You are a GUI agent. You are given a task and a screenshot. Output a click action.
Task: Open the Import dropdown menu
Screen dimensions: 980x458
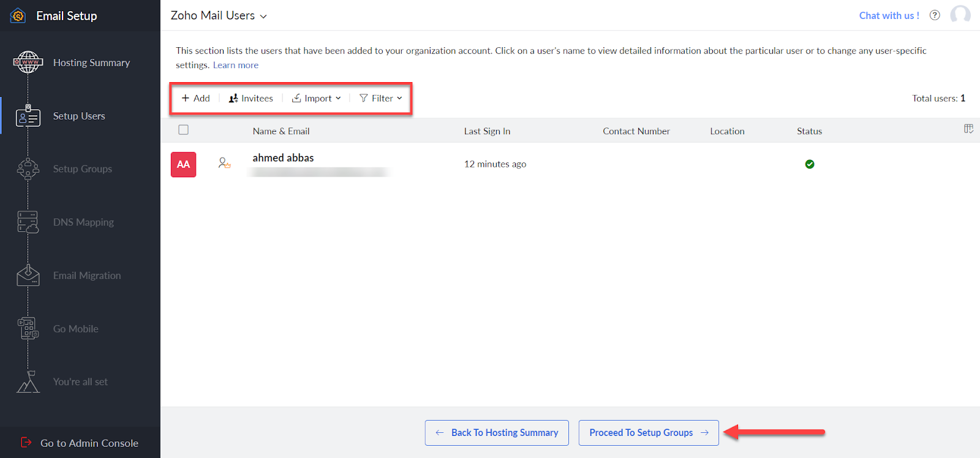tap(317, 98)
